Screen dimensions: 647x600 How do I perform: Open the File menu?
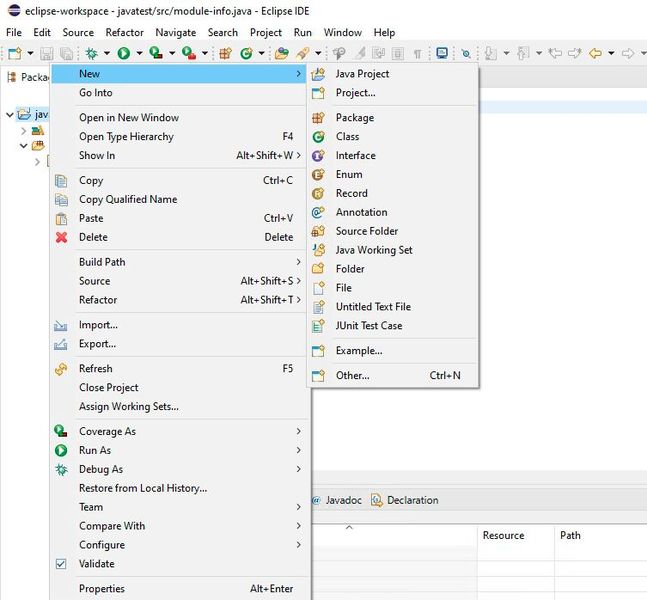tap(14, 33)
